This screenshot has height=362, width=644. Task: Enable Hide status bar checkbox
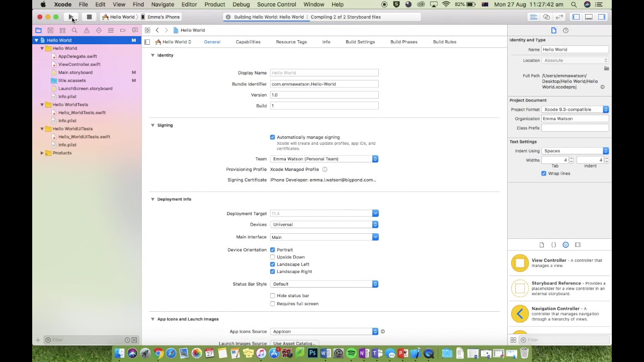(x=273, y=296)
